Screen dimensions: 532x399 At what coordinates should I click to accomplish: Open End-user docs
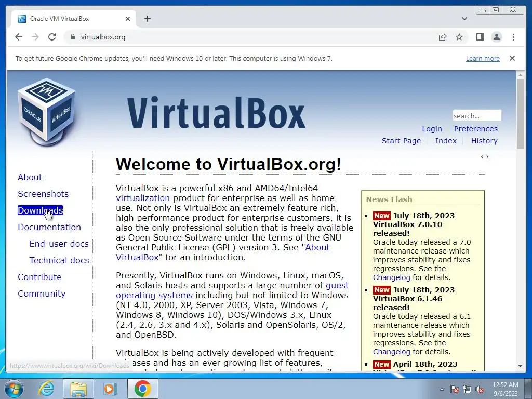[x=59, y=244]
